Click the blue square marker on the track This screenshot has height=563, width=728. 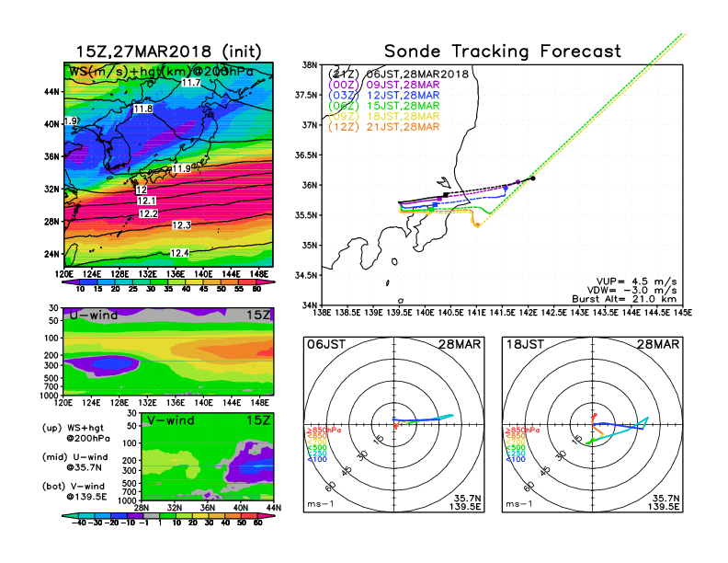(435, 204)
